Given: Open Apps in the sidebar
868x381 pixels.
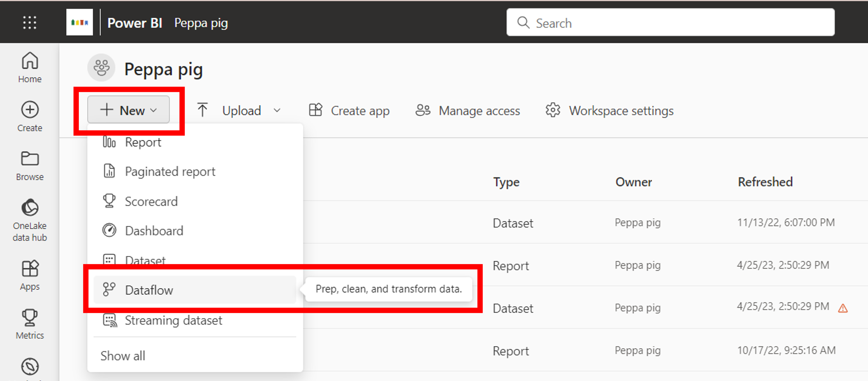Looking at the screenshot, I should (x=30, y=276).
